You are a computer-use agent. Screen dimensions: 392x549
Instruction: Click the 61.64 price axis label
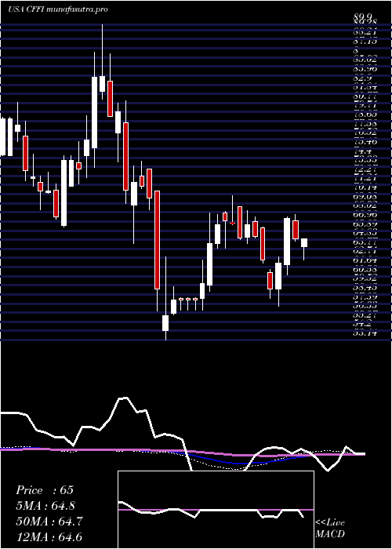pyautogui.click(x=365, y=260)
